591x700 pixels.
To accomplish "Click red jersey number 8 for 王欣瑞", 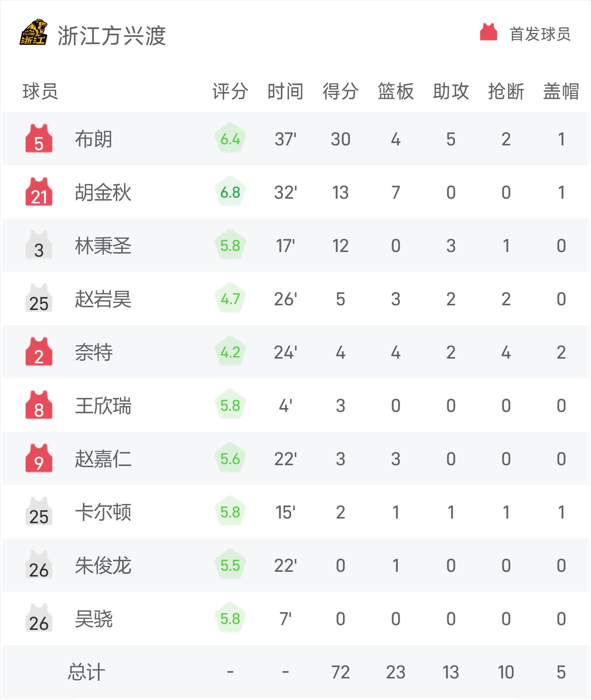I will point(39,405).
